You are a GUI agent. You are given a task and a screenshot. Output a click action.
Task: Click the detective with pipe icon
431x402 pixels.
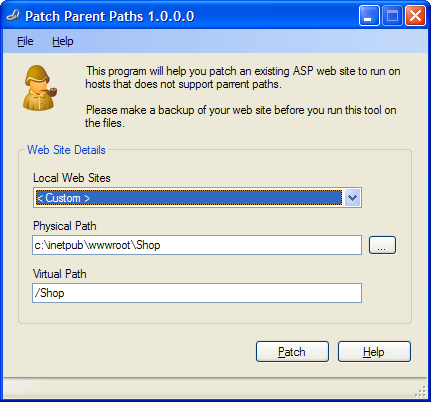40,88
